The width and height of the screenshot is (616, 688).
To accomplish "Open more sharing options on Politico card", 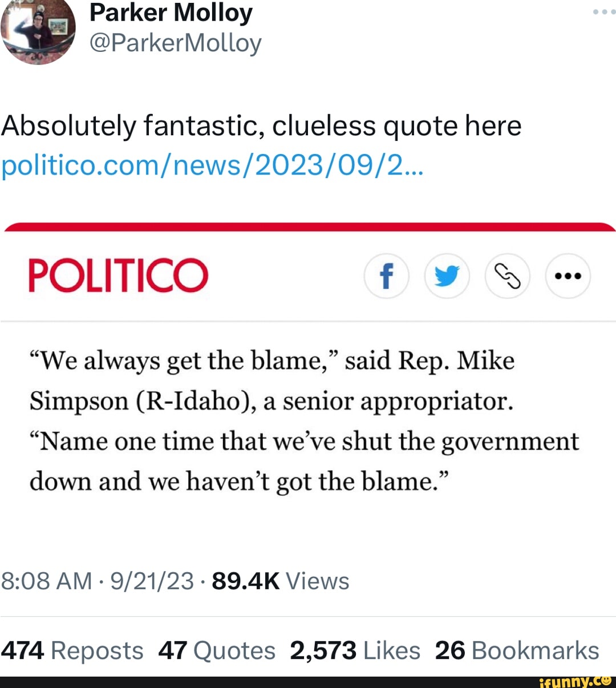I will 568,276.
